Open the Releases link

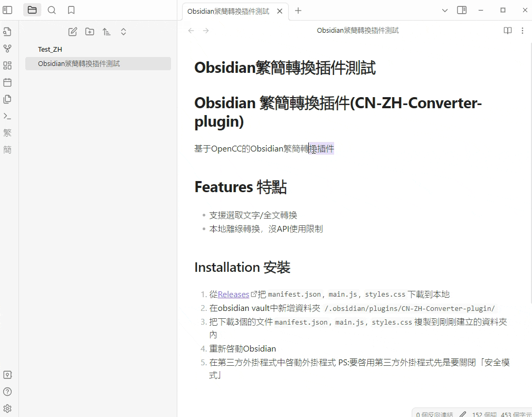[x=233, y=294]
